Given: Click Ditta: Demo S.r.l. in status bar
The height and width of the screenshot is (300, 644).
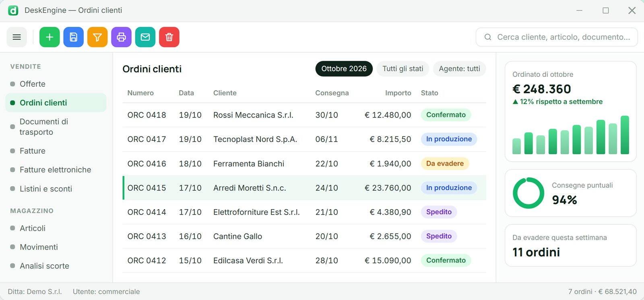Looking at the screenshot, I should 35,292.
